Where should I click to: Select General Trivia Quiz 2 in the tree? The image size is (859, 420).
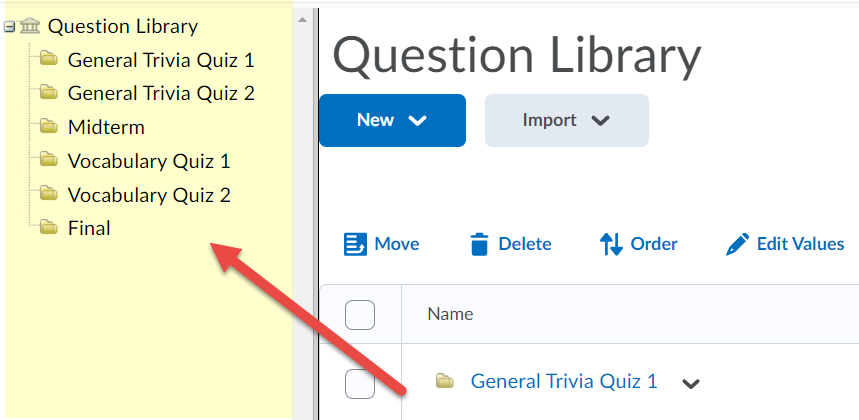[x=161, y=93]
